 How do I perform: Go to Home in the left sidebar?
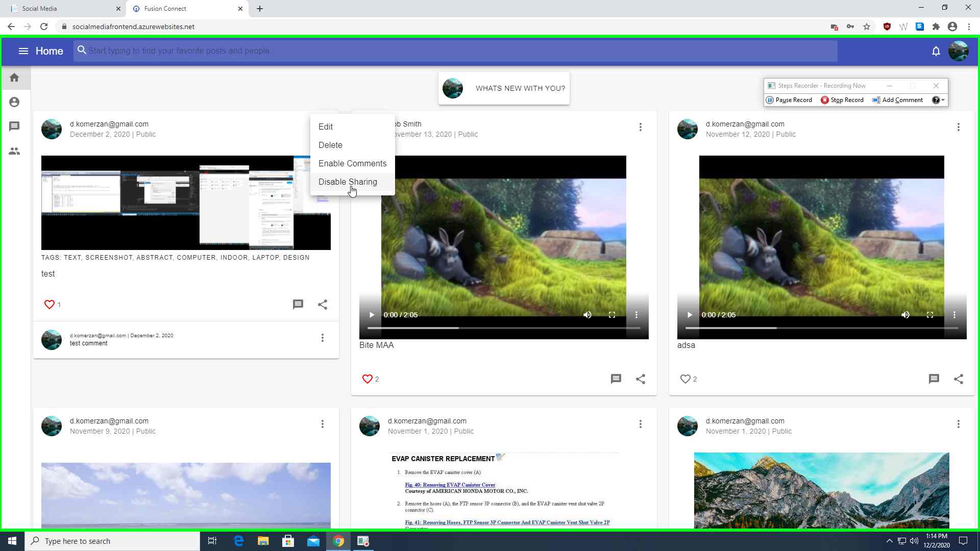pyautogui.click(x=14, y=78)
